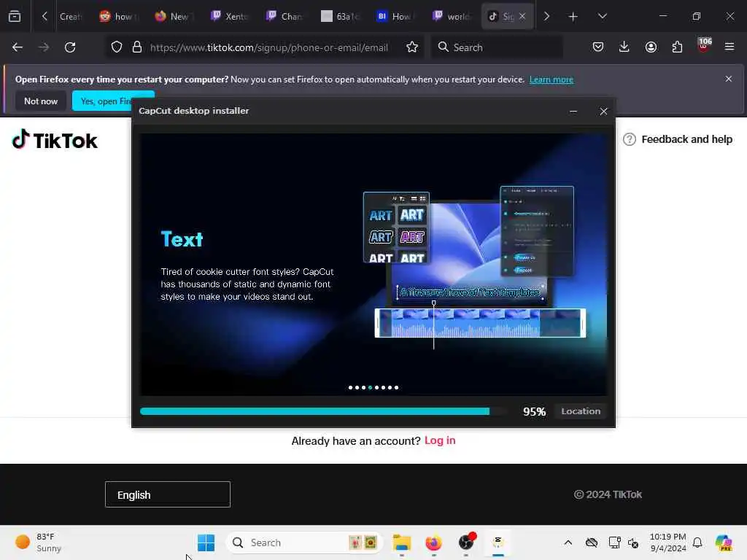
Task: Open the CapCut installer taskbar icon
Action: [498, 542]
